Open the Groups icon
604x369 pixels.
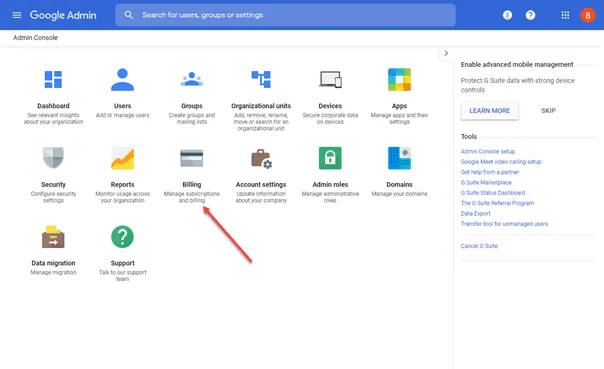191,79
